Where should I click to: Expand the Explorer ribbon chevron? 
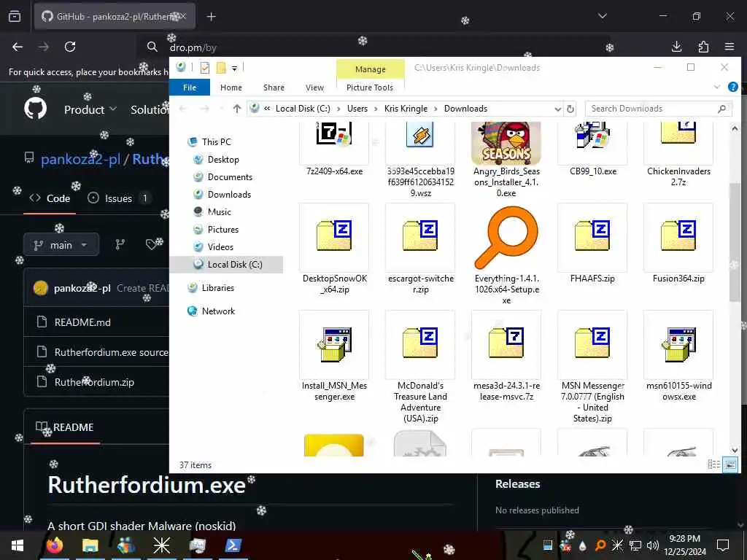tap(716, 87)
